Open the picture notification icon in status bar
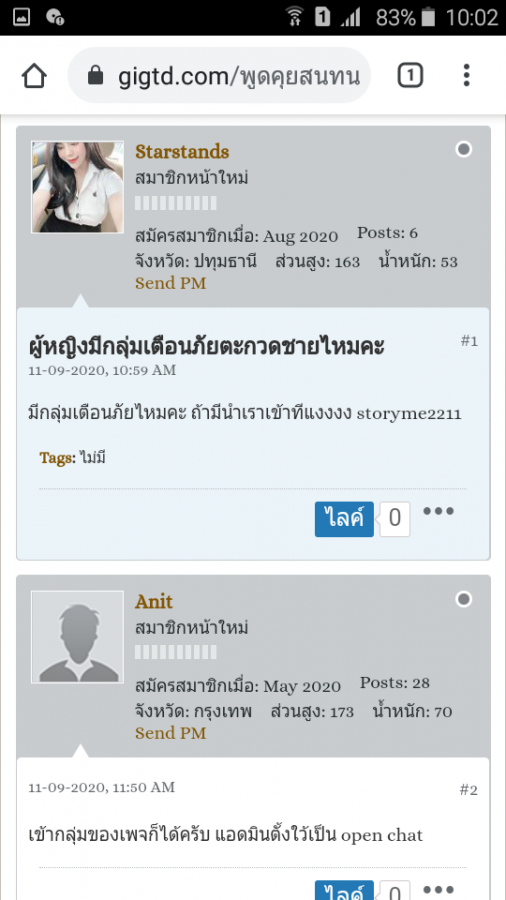The image size is (506, 900). tap(21, 17)
